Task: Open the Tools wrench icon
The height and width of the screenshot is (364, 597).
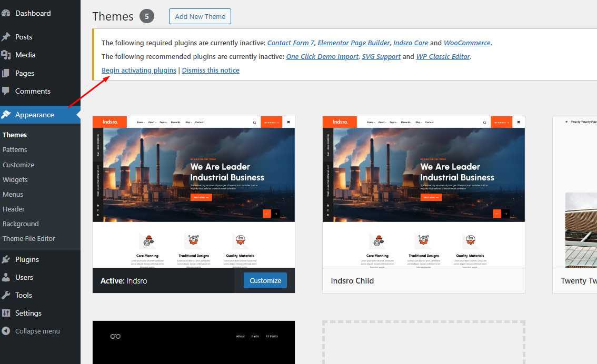Action: coord(6,295)
